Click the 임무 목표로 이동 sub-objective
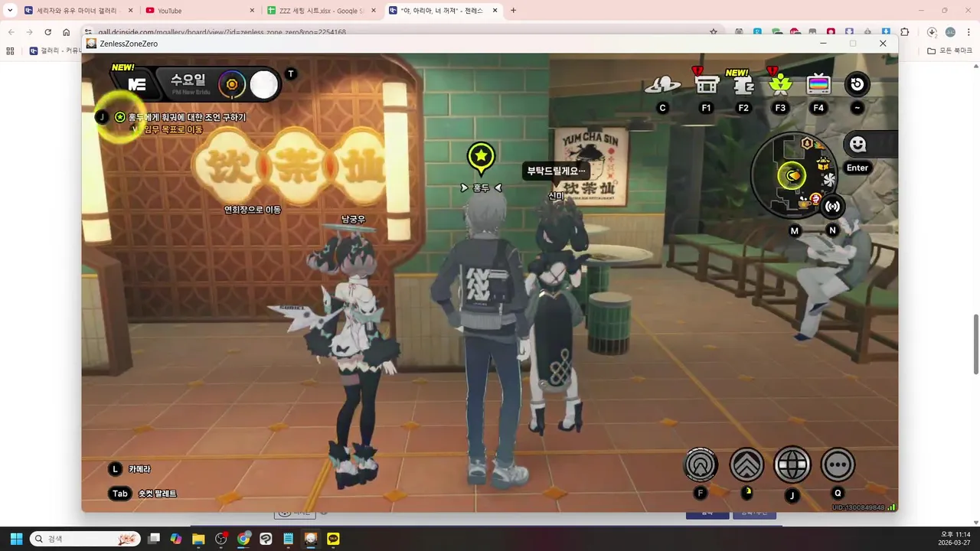This screenshot has width=980, height=551. click(174, 130)
